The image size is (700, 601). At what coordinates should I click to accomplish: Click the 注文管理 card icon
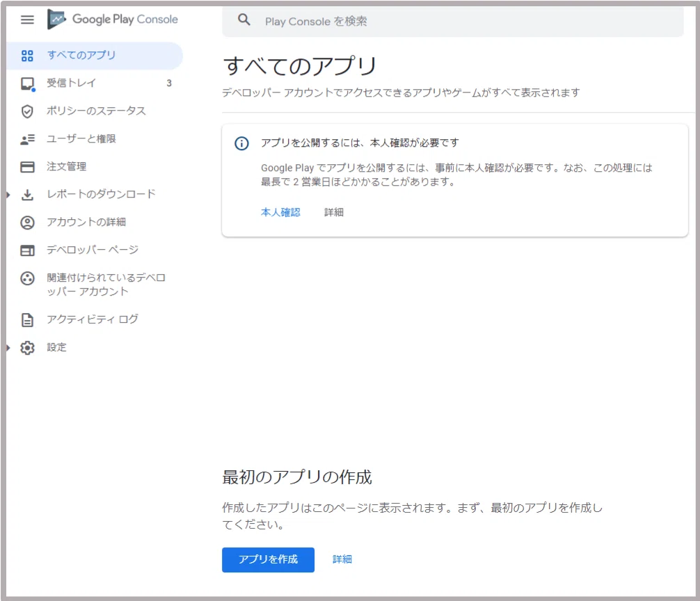27,167
